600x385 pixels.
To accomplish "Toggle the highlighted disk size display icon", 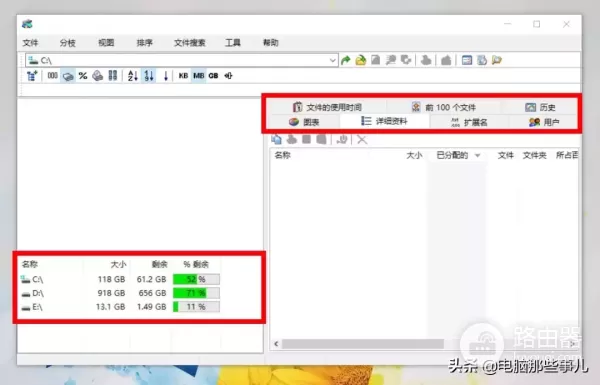I will click(68, 76).
